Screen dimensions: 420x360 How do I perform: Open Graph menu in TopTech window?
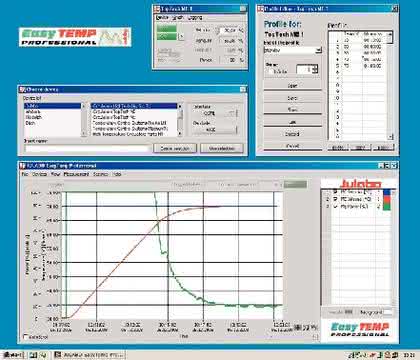pyautogui.click(x=178, y=17)
